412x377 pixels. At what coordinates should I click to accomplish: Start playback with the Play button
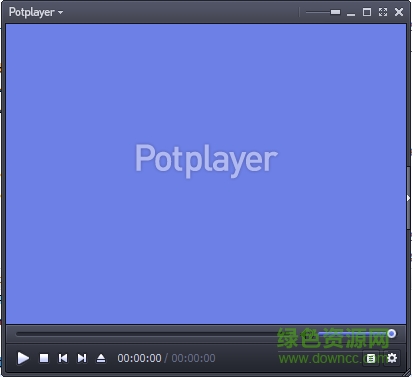23,358
